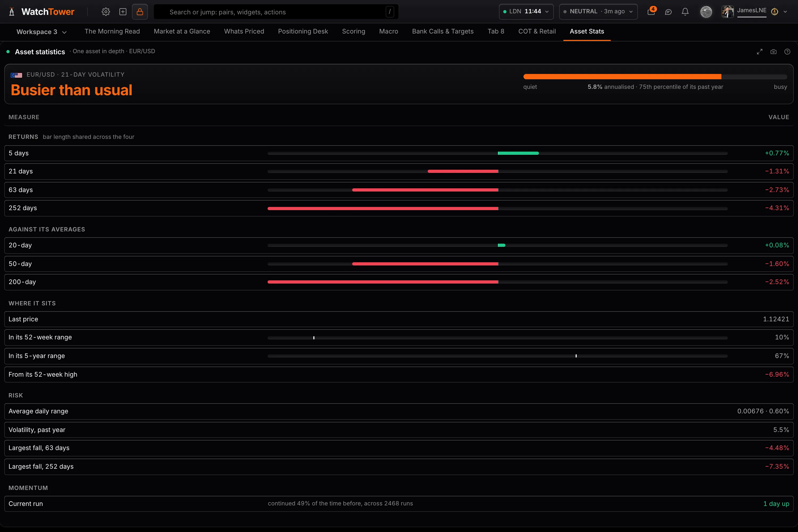Open the Positioning Desk tab

tap(303, 32)
